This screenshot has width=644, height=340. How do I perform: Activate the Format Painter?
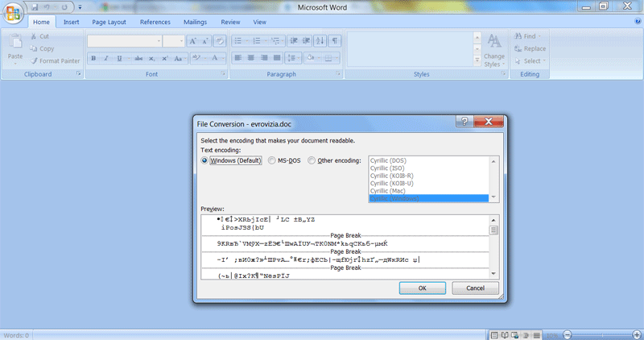pyautogui.click(x=55, y=61)
